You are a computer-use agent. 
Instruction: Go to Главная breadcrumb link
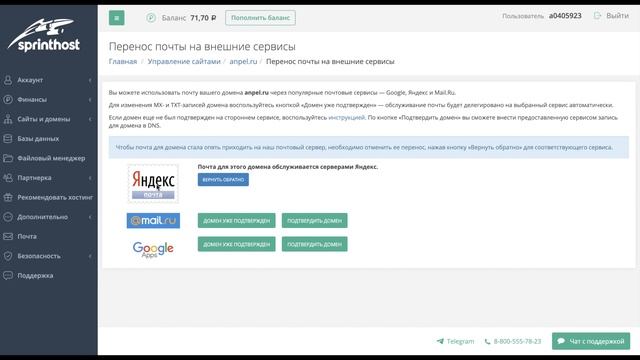tap(123, 62)
